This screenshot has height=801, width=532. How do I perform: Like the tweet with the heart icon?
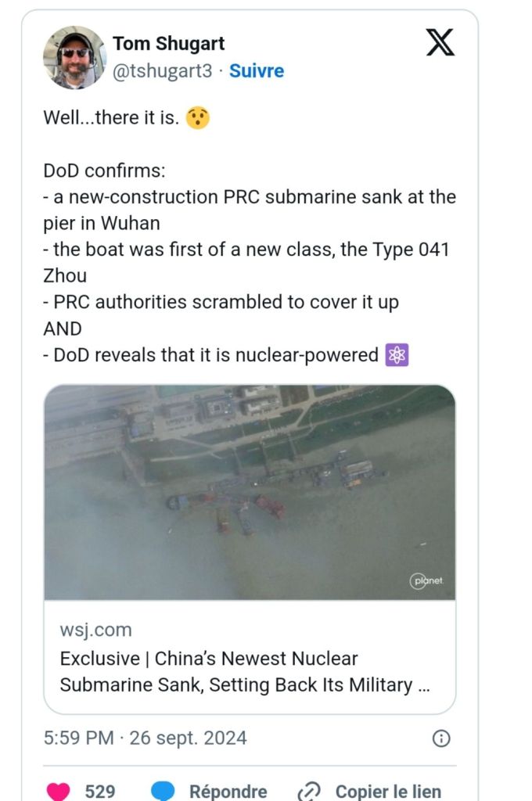(x=58, y=792)
